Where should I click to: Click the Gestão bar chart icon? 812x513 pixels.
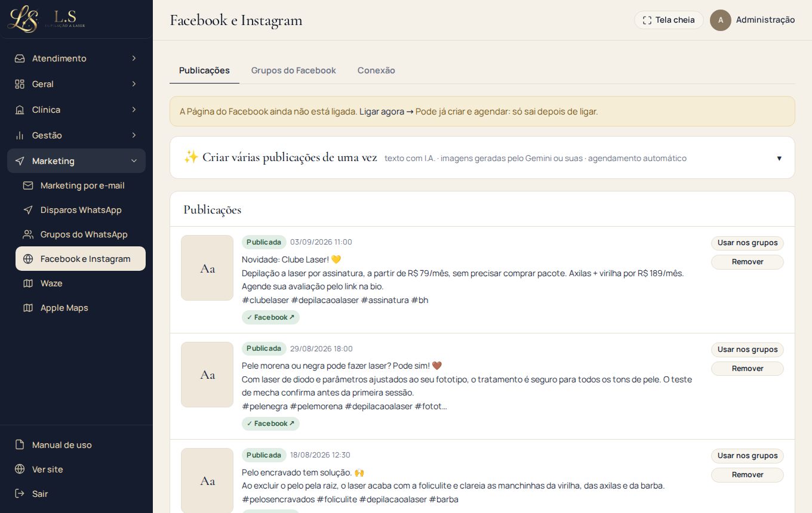click(x=20, y=135)
